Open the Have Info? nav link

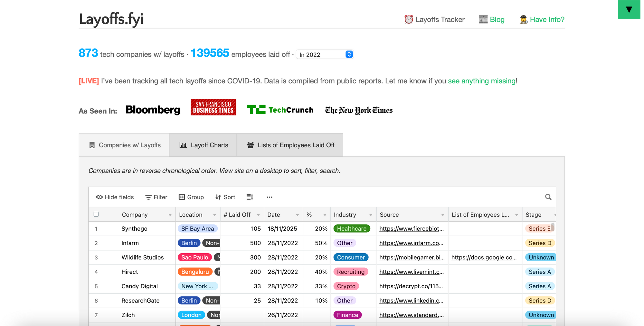click(x=547, y=20)
